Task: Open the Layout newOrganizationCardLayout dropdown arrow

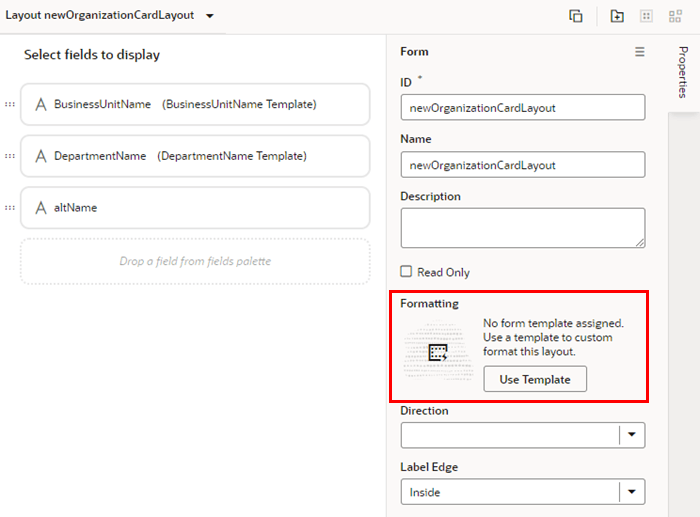Action: (209, 16)
